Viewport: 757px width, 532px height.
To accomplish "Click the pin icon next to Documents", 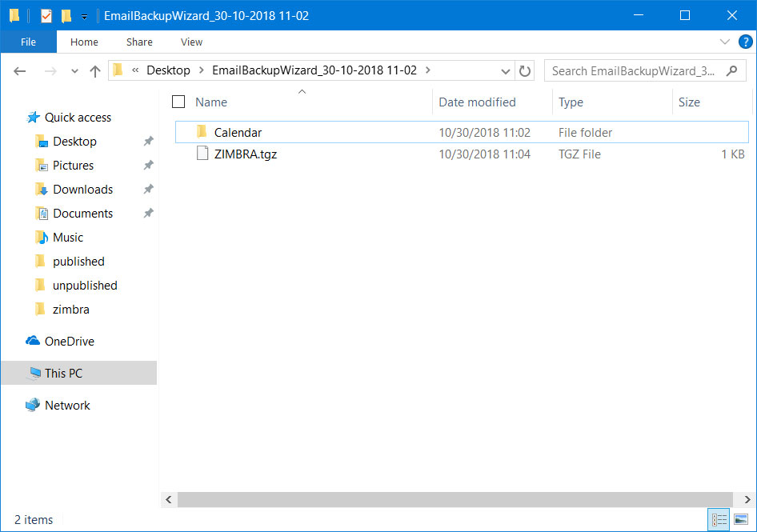I will coord(148,213).
